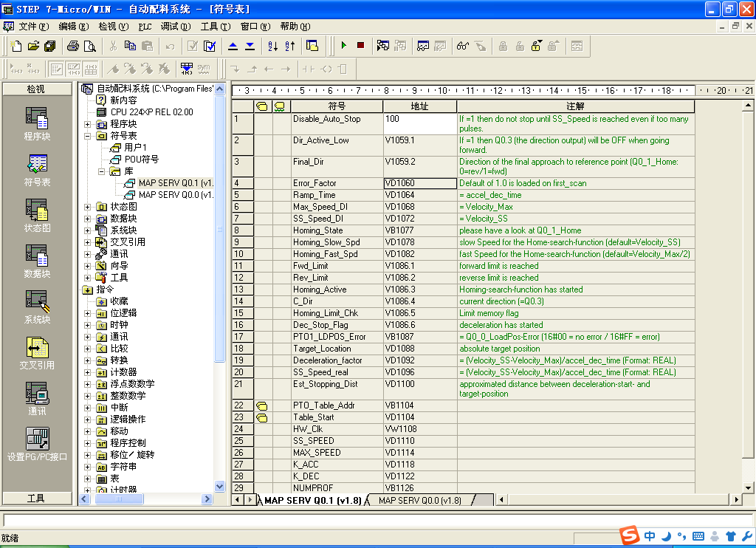Click the VD1060 address cell
Viewport: 756px width, 548px height.
coord(420,183)
